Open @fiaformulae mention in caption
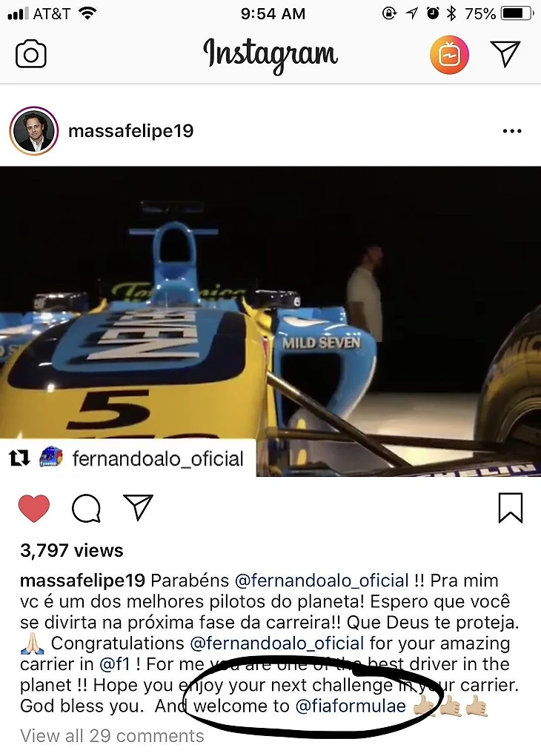Screen dimensions: 541x756 click(x=351, y=706)
